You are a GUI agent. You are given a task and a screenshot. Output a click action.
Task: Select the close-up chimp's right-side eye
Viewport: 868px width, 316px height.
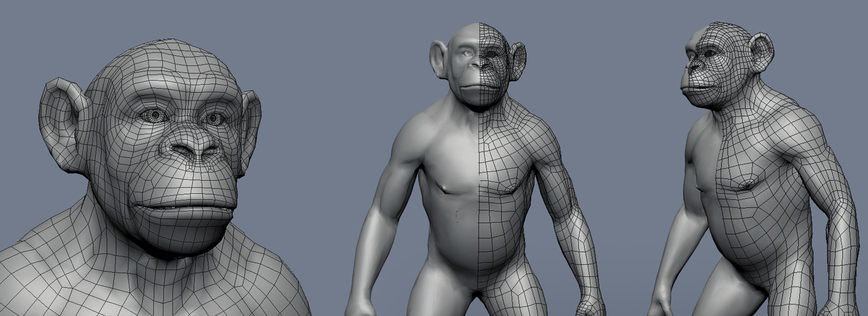[x=214, y=119]
